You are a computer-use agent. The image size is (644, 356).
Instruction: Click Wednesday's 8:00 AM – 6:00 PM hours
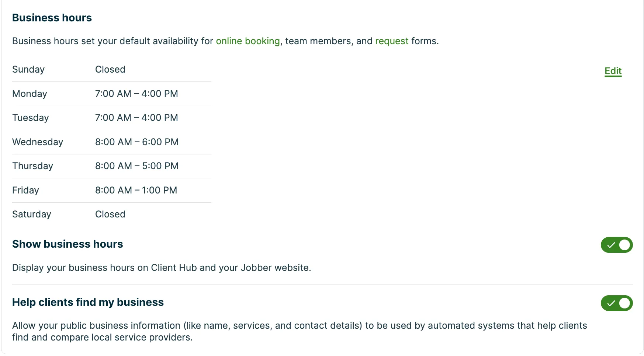pos(137,142)
